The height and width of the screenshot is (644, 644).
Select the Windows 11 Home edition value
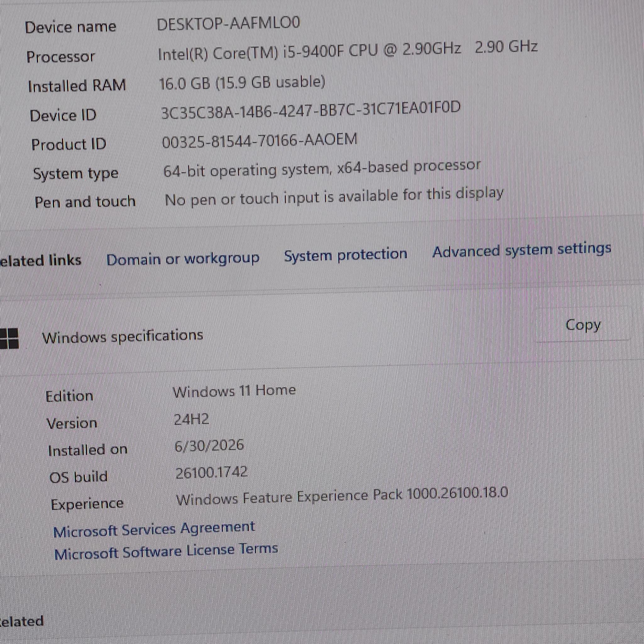[x=234, y=391]
